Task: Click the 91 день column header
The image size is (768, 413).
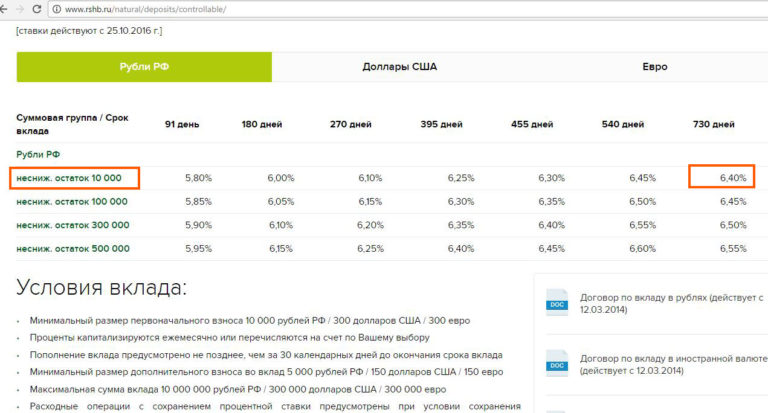Action: tap(182, 125)
